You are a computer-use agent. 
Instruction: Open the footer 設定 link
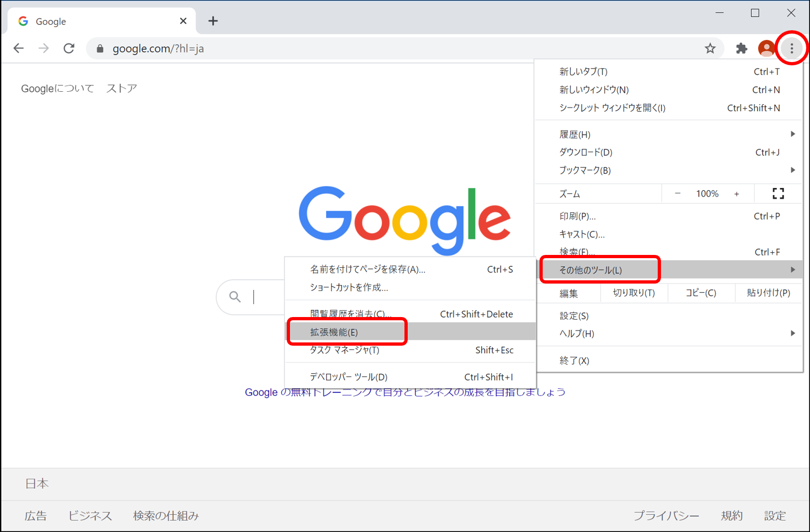[x=775, y=516]
